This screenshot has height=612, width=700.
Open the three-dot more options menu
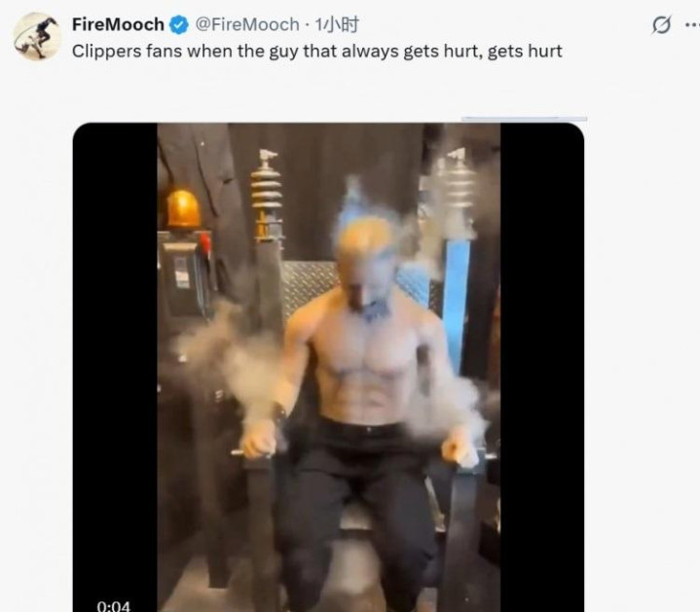pyautogui.click(x=692, y=25)
